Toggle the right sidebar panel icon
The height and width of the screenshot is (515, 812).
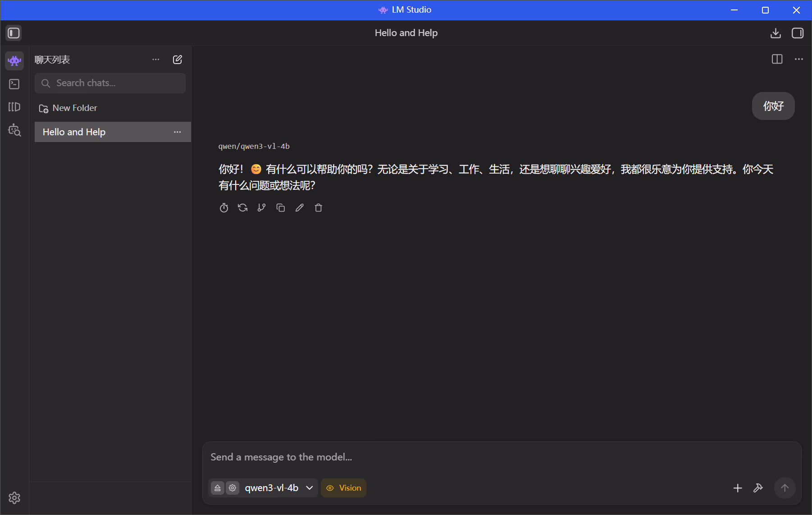coord(798,33)
